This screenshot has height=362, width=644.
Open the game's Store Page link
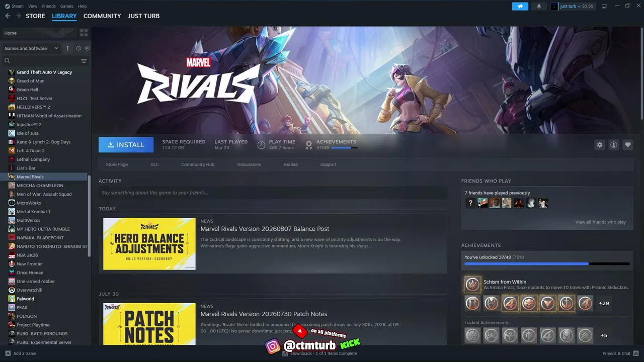[x=117, y=164]
